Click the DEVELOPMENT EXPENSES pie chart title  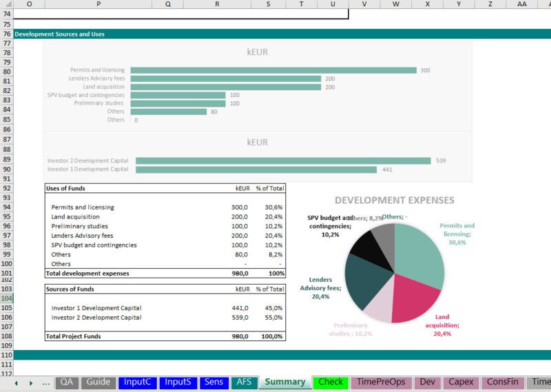pyautogui.click(x=394, y=200)
